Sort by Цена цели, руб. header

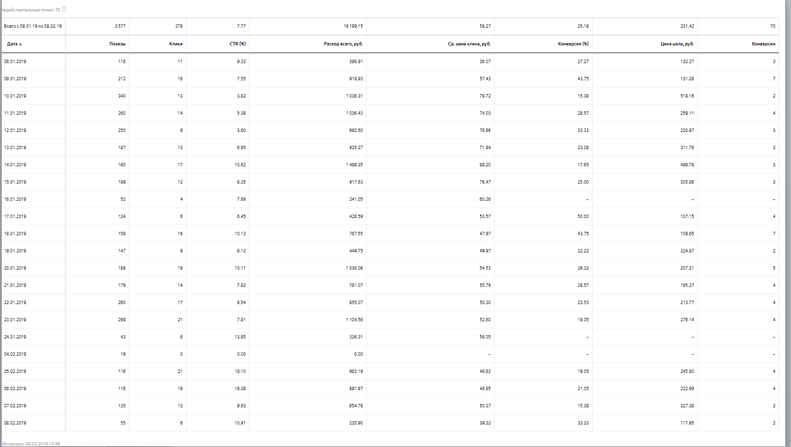[x=677, y=44]
